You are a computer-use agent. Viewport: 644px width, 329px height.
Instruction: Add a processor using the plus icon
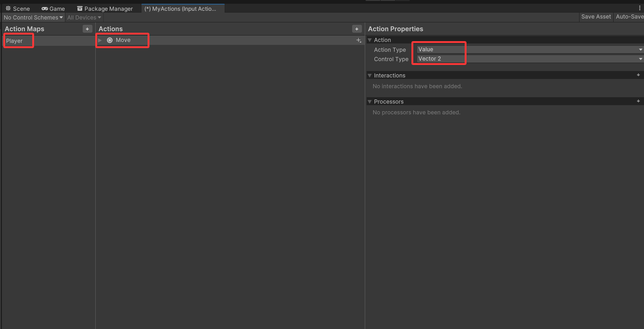(x=638, y=101)
